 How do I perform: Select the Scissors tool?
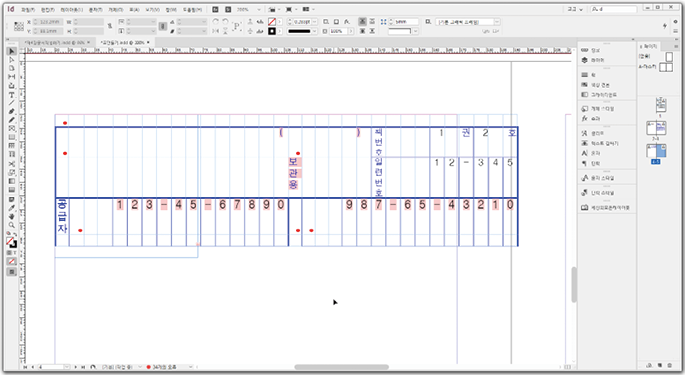pos(12,164)
